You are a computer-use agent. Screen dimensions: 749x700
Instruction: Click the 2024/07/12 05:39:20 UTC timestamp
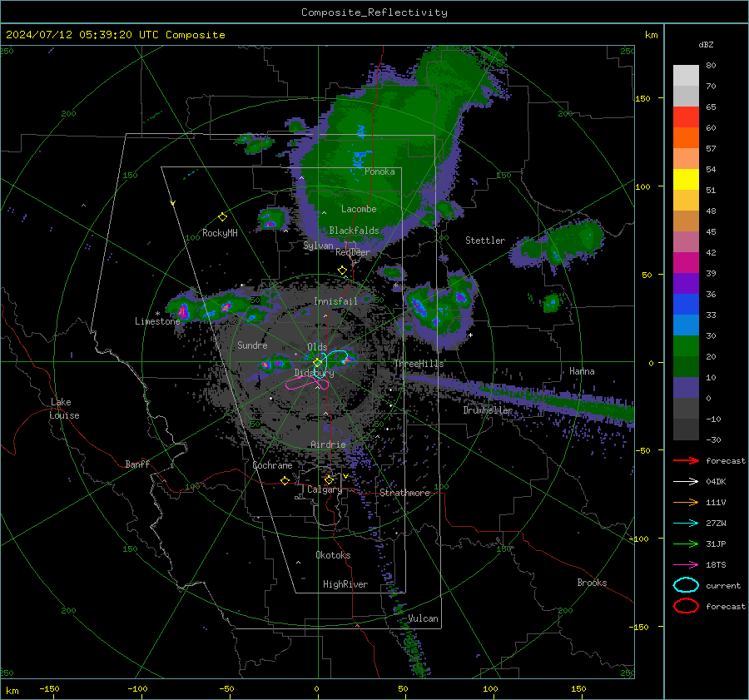click(x=115, y=35)
